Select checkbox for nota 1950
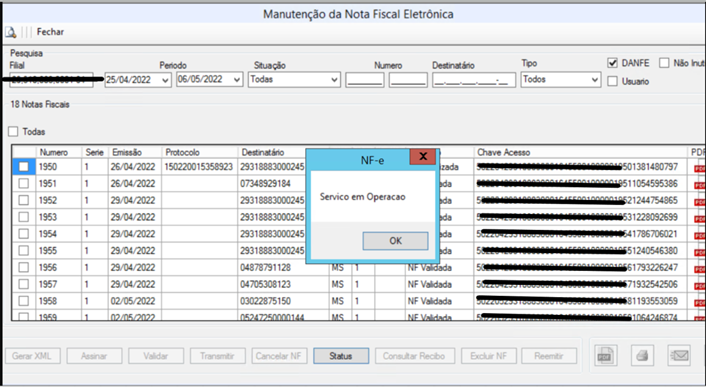The image size is (706, 387). [x=23, y=167]
